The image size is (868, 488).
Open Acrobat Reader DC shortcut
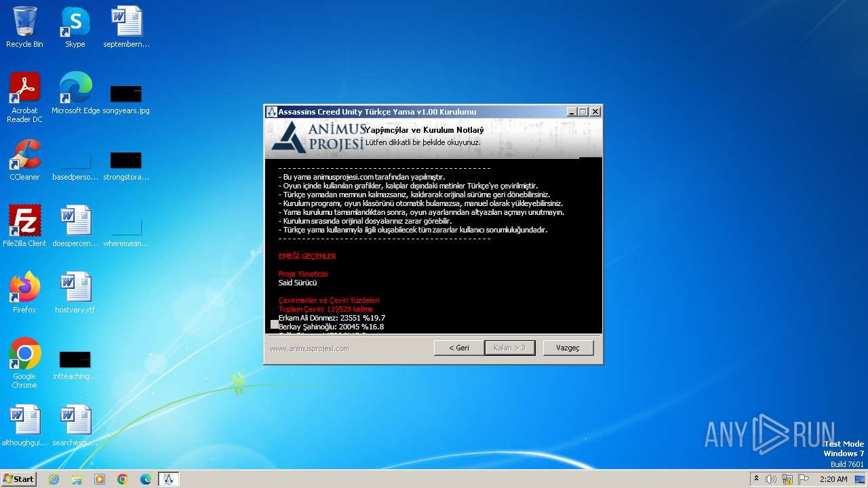click(x=24, y=97)
